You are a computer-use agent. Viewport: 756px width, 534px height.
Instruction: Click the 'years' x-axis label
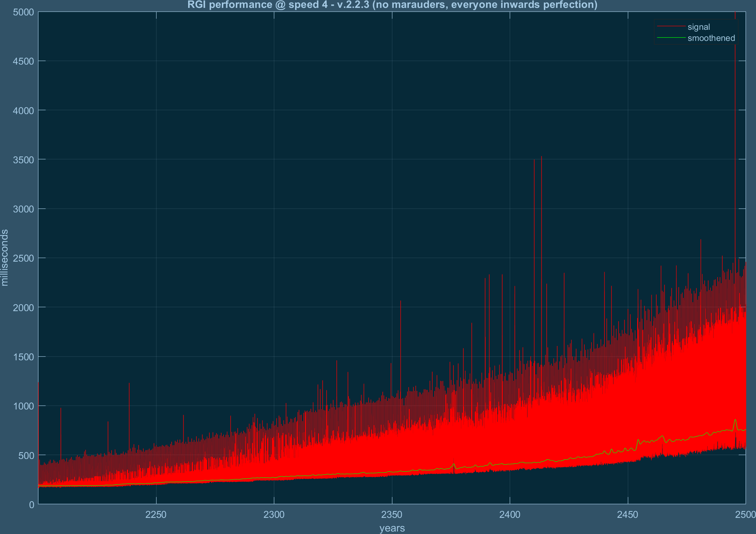point(392,528)
